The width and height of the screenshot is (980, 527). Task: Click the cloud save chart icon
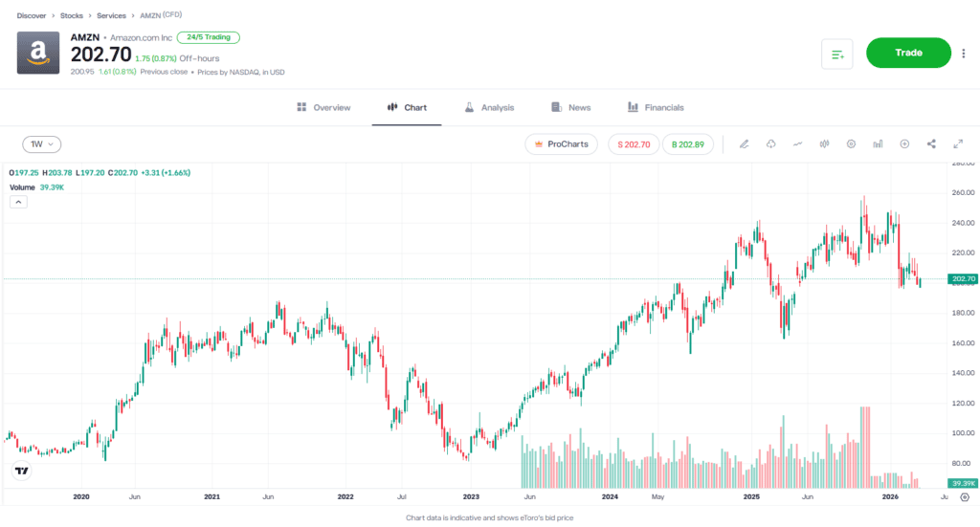[x=770, y=144]
